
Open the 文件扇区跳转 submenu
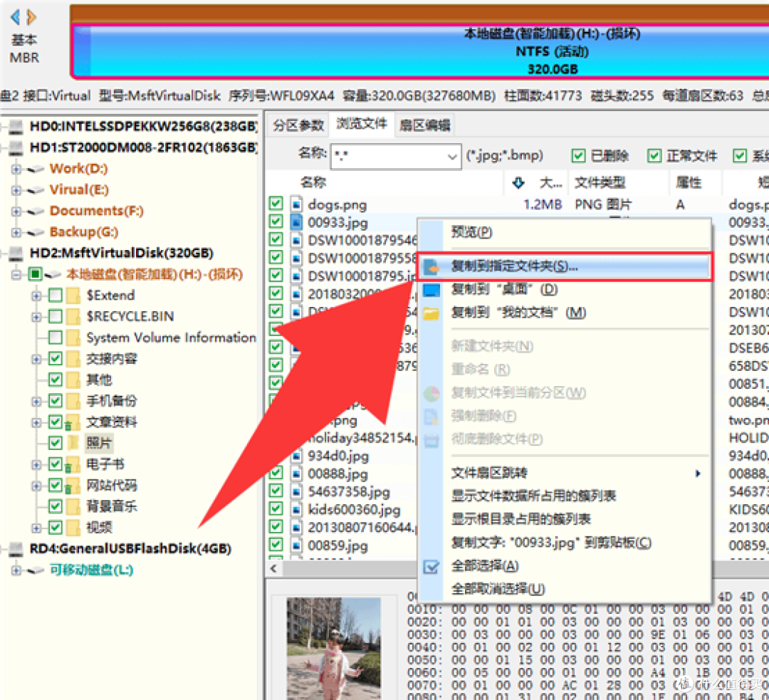click(564, 474)
